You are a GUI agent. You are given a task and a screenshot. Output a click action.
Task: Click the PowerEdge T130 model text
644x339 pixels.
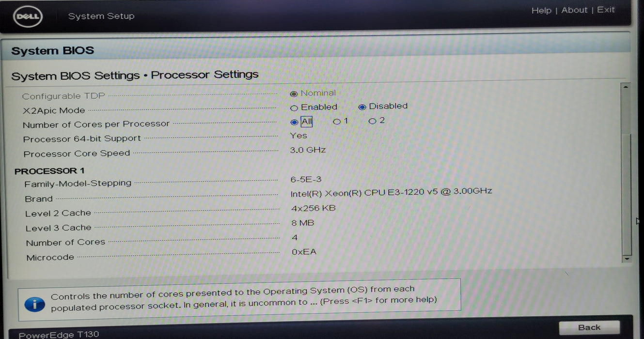(x=58, y=334)
